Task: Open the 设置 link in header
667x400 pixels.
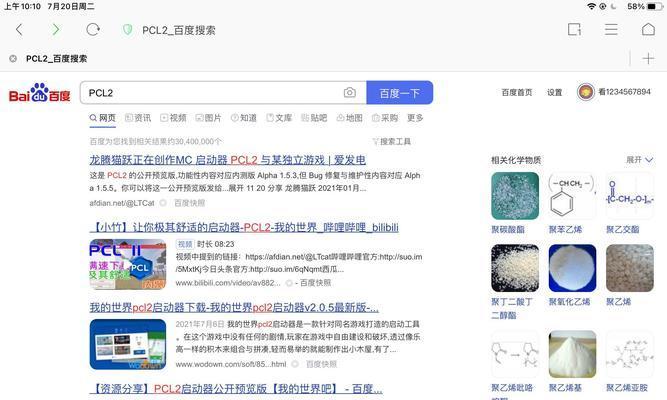Action: (x=554, y=92)
